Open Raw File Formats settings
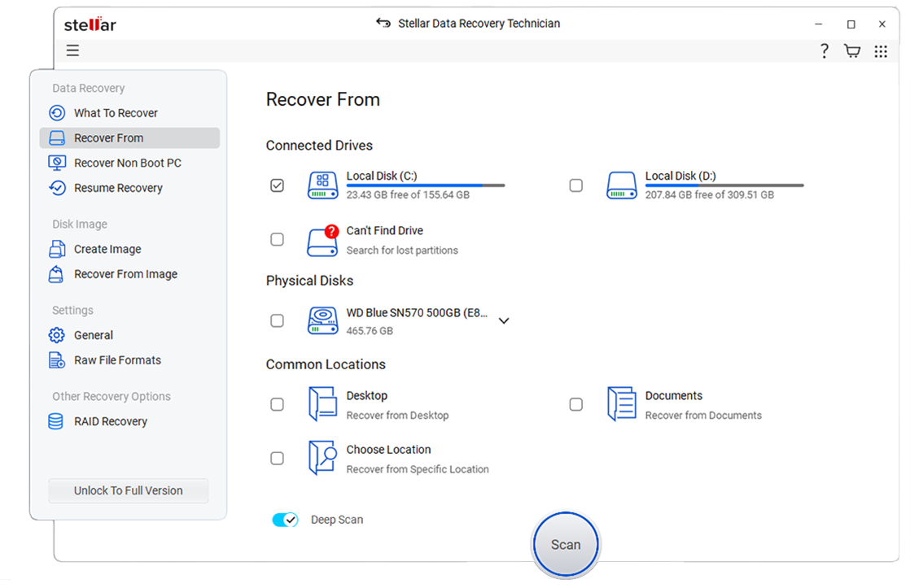Image resolution: width=910 pixels, height=588 pixels. pos(129,360)
